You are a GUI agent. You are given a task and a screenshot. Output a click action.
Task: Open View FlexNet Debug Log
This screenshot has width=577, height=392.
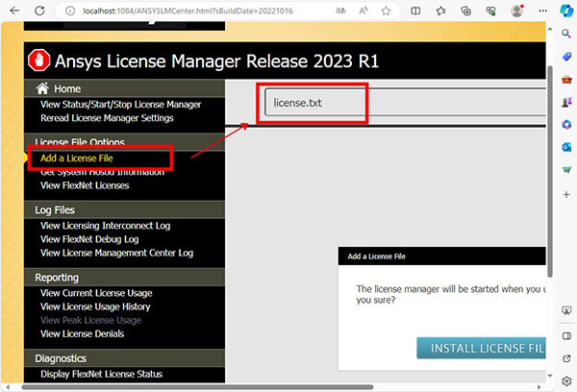point(89,239)
